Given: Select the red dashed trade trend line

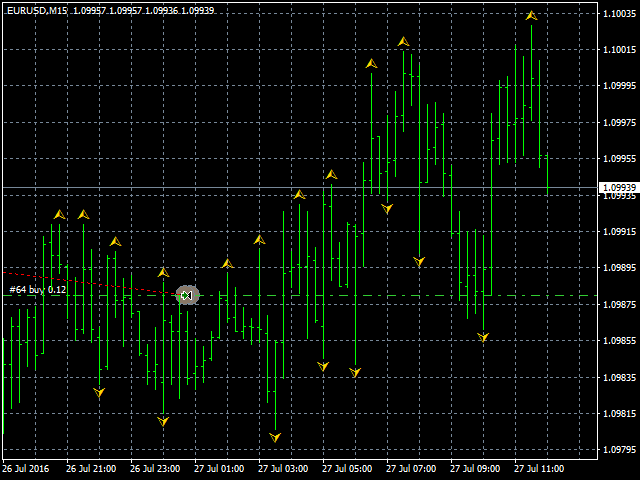Looking at the screenshot, I should click(x=90, y=281).
